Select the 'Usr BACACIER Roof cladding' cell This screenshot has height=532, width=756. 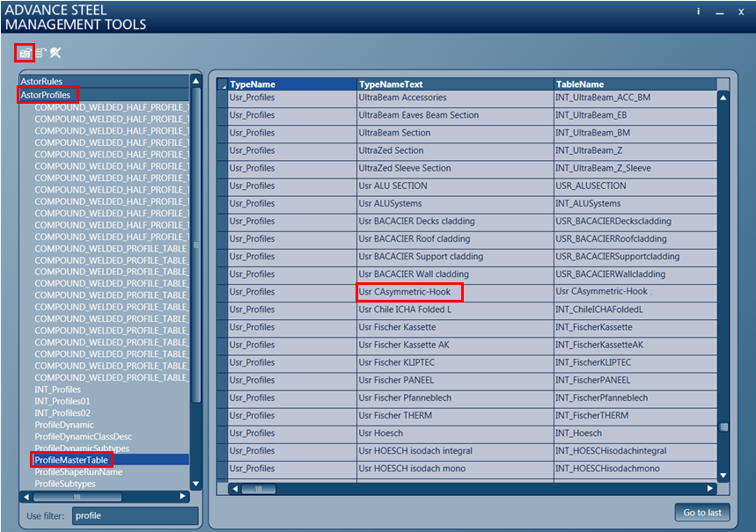455,239
